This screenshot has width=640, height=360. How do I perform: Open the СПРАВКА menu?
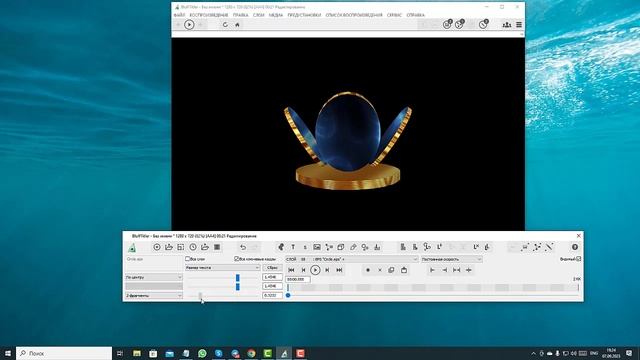click(416, 15)
